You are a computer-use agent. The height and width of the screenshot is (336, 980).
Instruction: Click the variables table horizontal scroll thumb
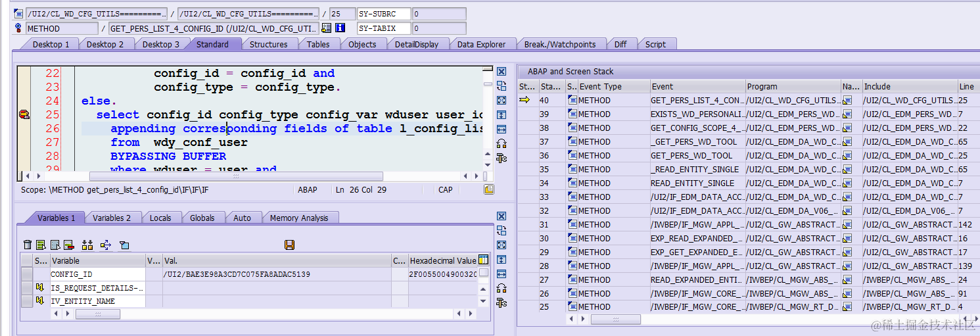click(x=98, y=314)
